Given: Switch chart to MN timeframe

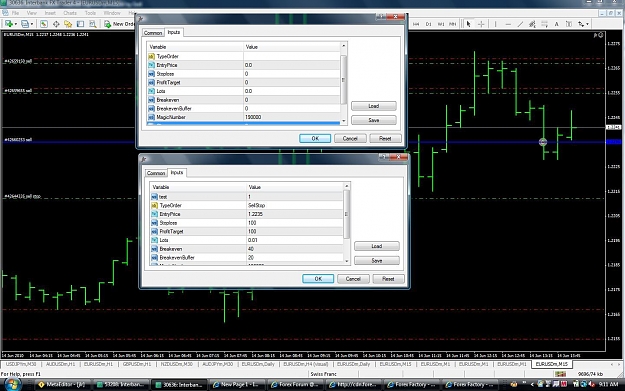Looking at the screenshot, I should [453, 24].
